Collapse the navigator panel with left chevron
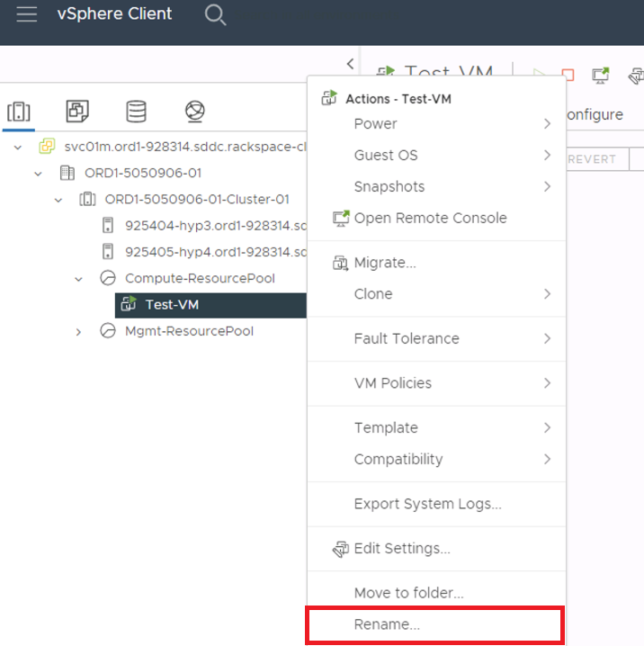The height and width of the screenshot is (646, 644). [x=350, y=64]
